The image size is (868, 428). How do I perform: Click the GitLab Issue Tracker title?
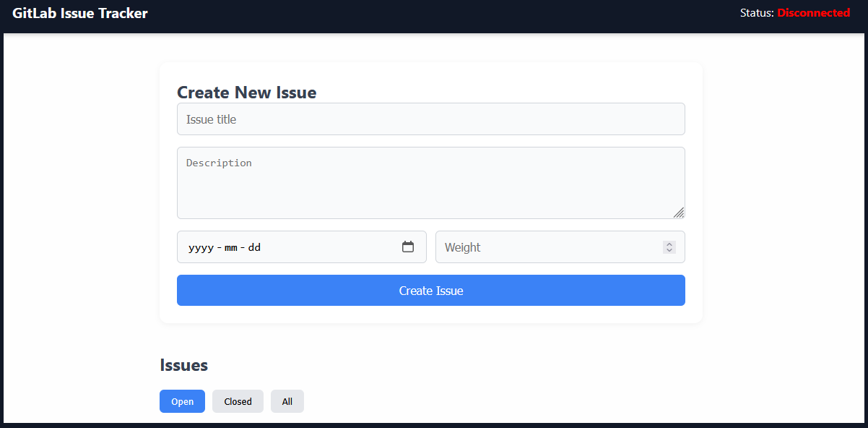point(79,13)
